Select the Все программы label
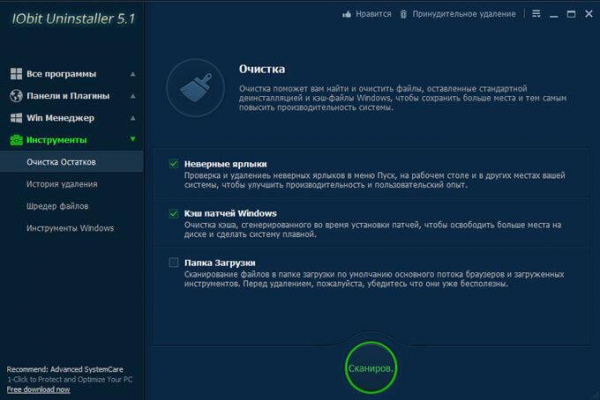Screen dimensions: 600x400 61,74
